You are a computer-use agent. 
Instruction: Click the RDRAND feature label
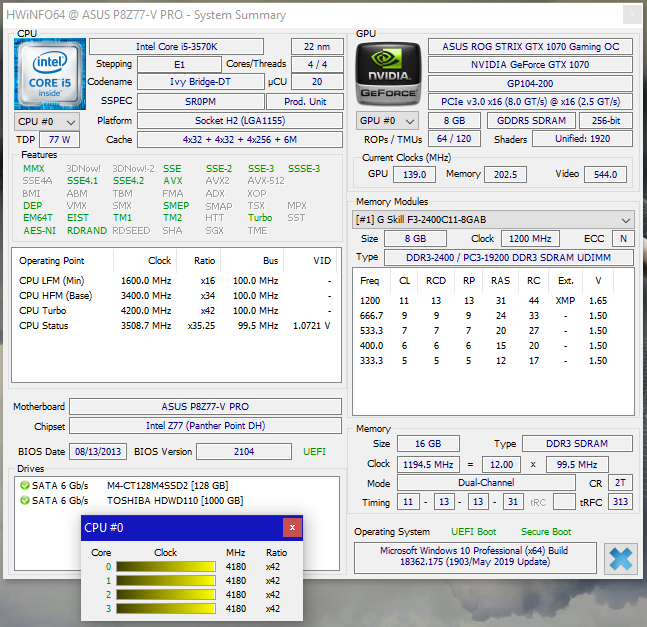point(87,231)
